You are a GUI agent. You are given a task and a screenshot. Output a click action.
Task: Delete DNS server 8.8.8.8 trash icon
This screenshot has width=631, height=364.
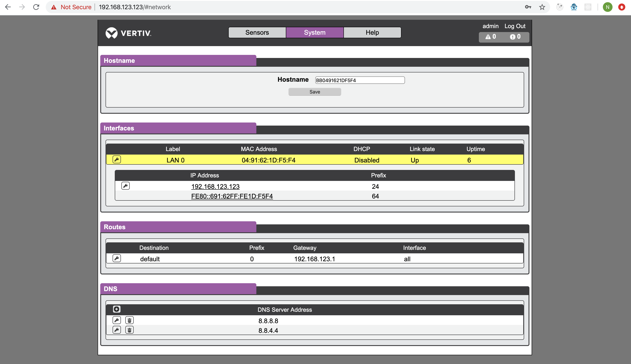(129, 320)
